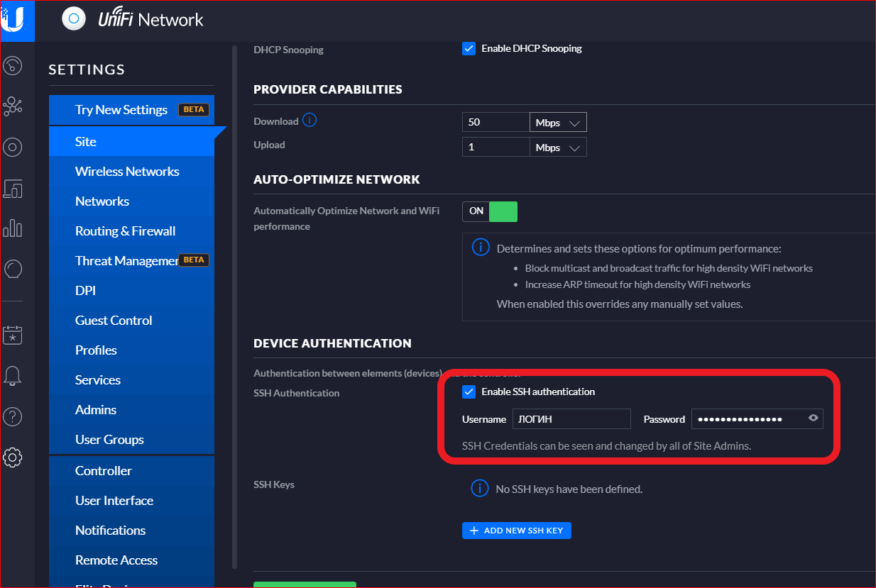The image size is (876, 588).
Task: Select Try New Settings menu item
Action: tap(131, 110)
